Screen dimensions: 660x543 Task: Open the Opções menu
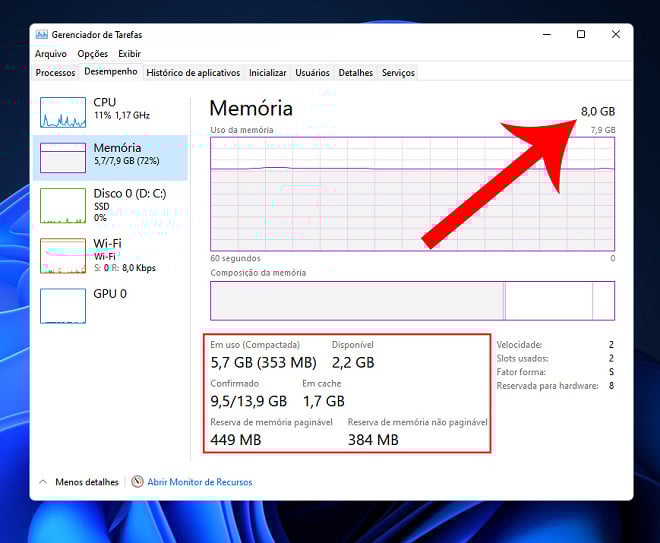click(93, 54)
